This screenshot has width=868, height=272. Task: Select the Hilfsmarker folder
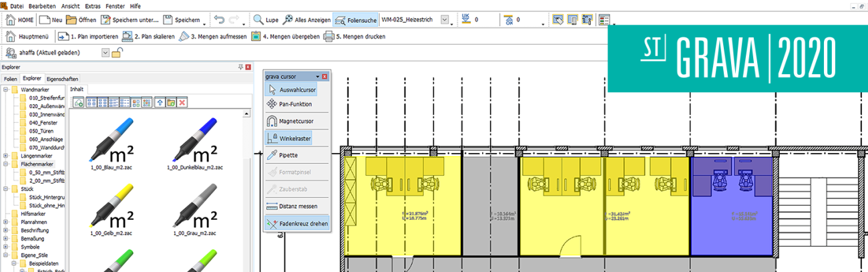pyautogui.click(x=29, y=214)
